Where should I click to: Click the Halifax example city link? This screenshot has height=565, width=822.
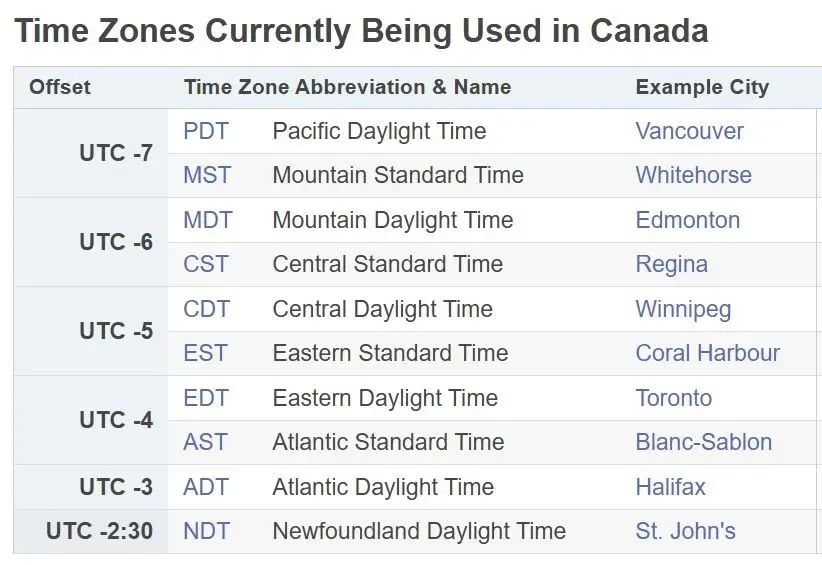670,487
